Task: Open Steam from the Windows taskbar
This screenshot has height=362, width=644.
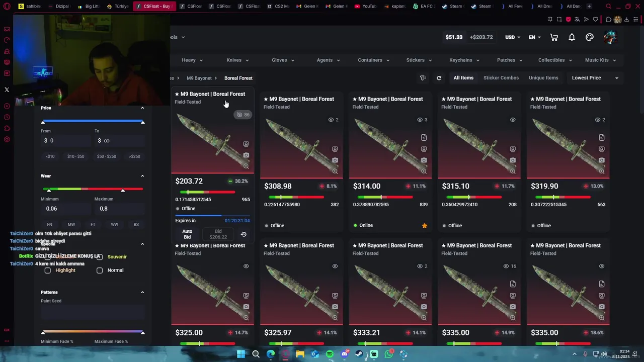Action: [x=359, y=354]
